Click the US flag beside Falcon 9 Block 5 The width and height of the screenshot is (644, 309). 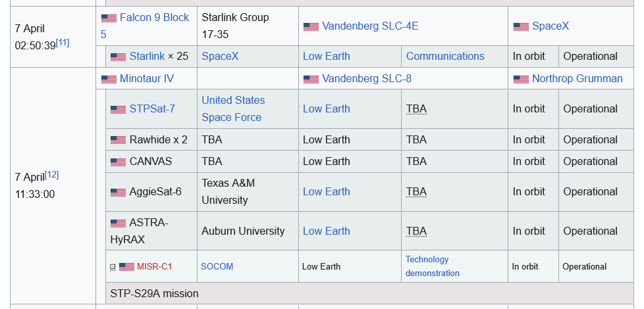109,18
